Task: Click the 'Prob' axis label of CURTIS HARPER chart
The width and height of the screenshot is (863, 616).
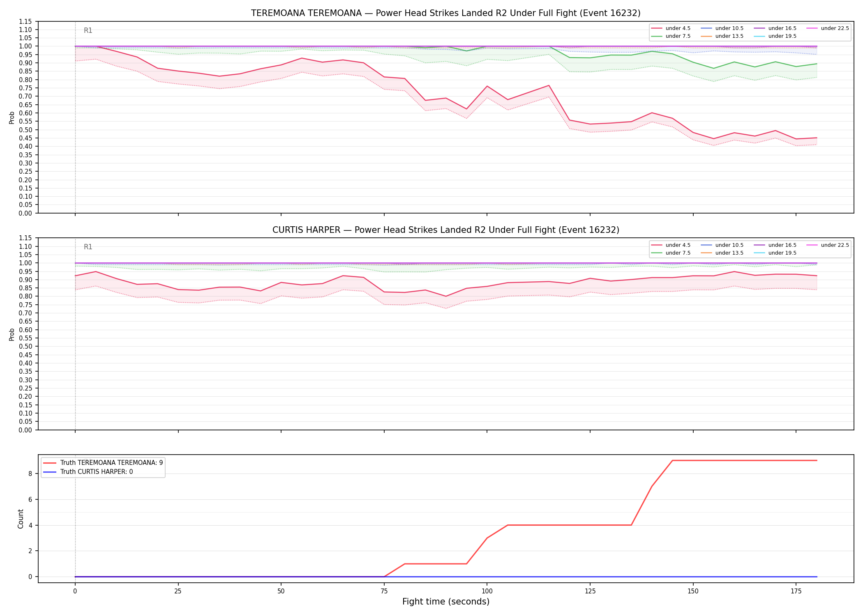Action: (12, 334)
